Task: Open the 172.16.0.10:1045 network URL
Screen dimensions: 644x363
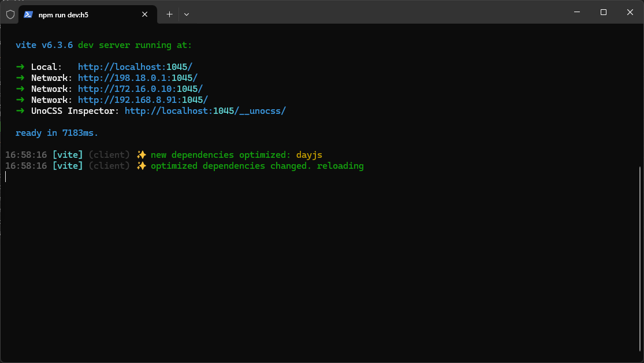Action: click(140, 89)
